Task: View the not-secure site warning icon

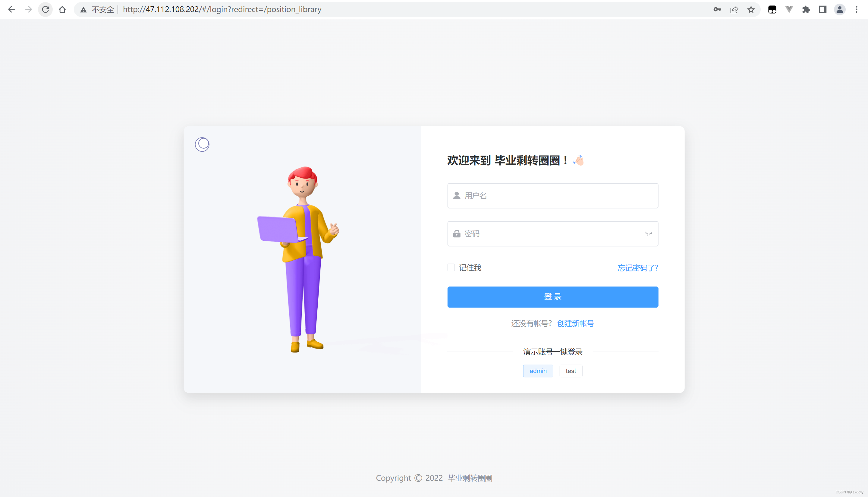Action: tap(83, 10)
